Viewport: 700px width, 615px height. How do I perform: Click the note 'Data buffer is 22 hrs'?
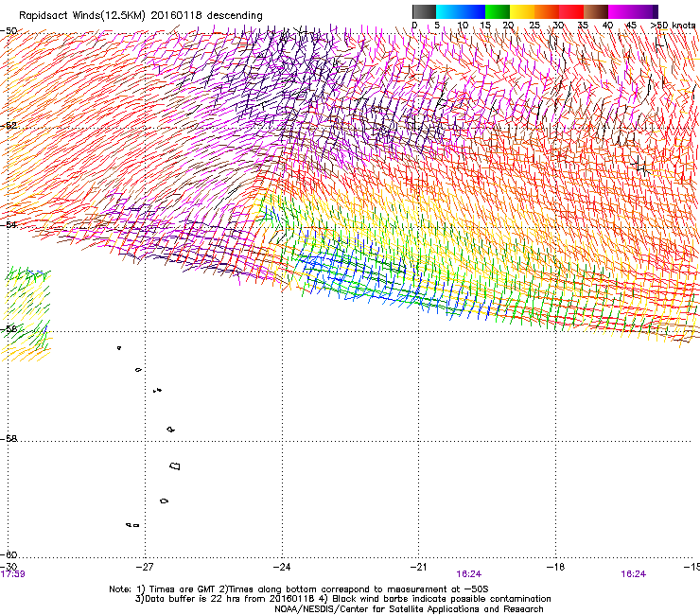pos(191,599)
